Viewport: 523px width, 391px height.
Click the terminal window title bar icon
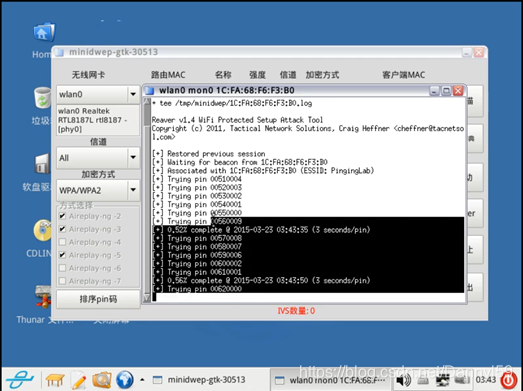(x=150, y=90)
